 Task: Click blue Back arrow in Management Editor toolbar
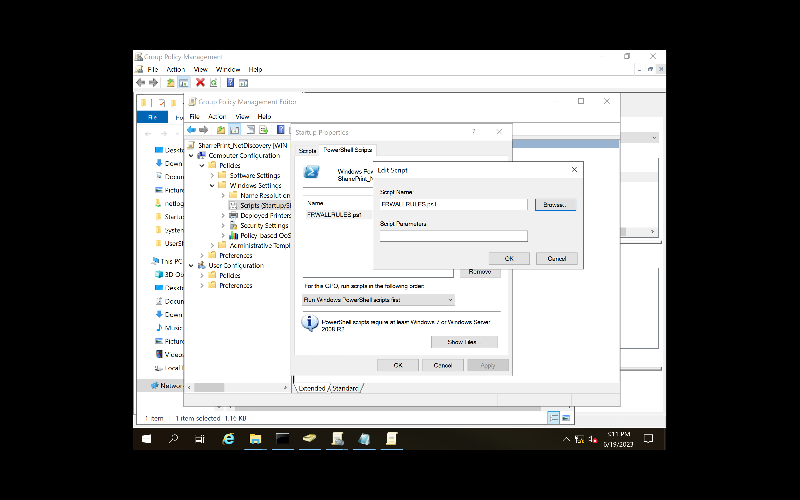point(191,130)
